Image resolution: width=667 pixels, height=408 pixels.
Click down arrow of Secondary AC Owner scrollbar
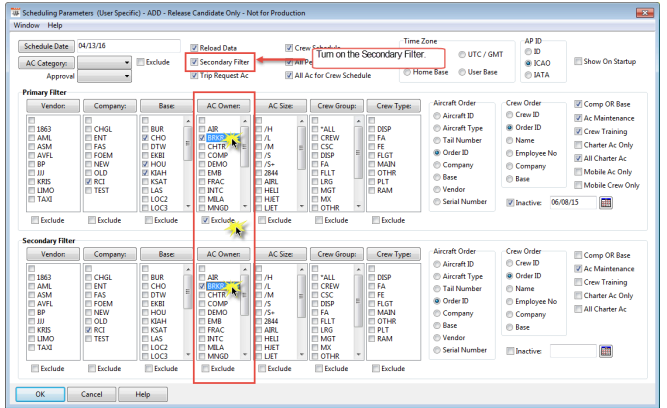click(245, 354)
